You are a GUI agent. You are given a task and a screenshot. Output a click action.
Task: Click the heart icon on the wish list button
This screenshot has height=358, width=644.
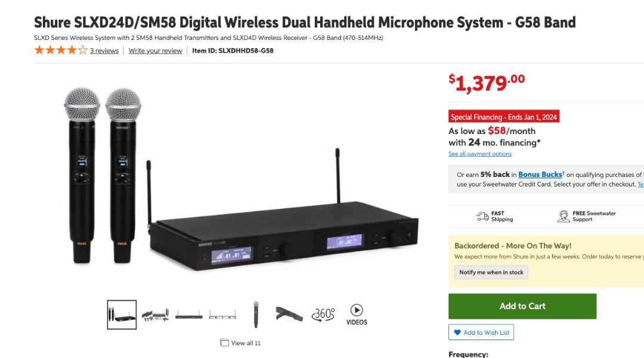[x=457, y=332]
